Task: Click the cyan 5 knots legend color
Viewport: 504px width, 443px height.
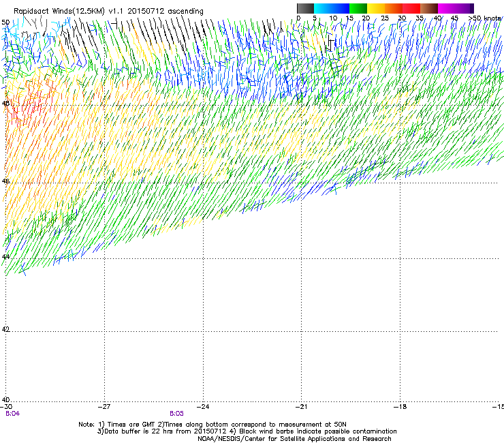Action: (x=323, y=8)
